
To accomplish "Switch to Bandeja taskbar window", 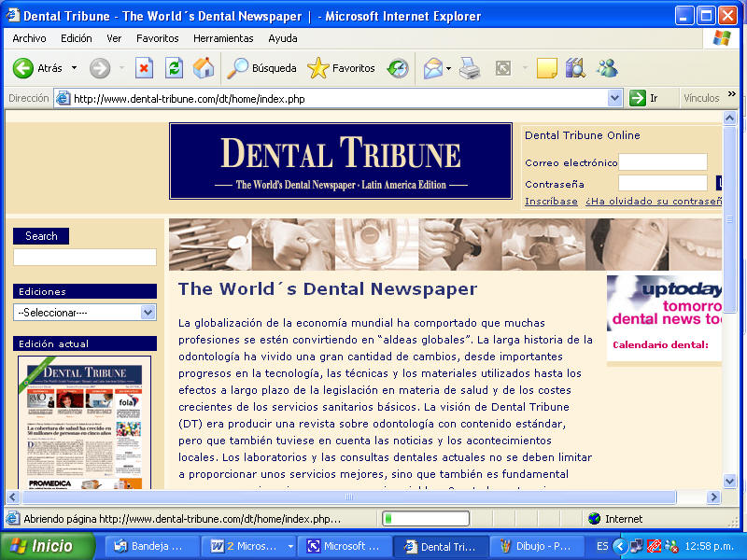I will (151, 546).
